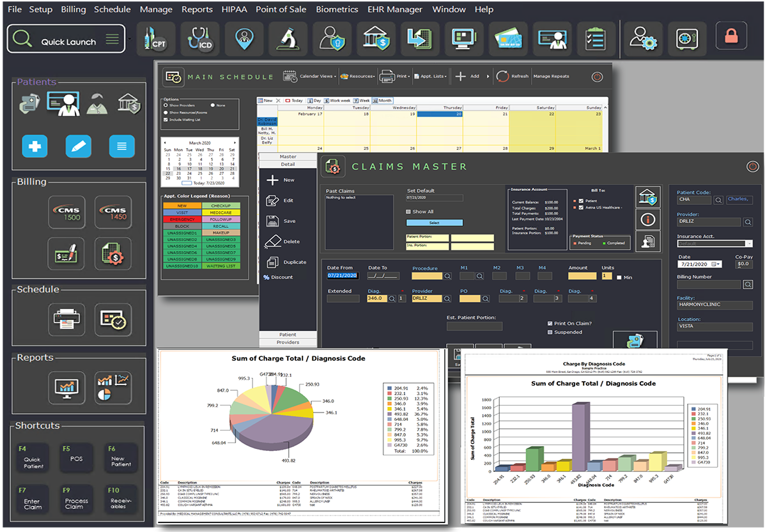The height and width of the screenshot is (532, 765).
Task: Click the charts and pie icon under Reports
Action: 113,388
